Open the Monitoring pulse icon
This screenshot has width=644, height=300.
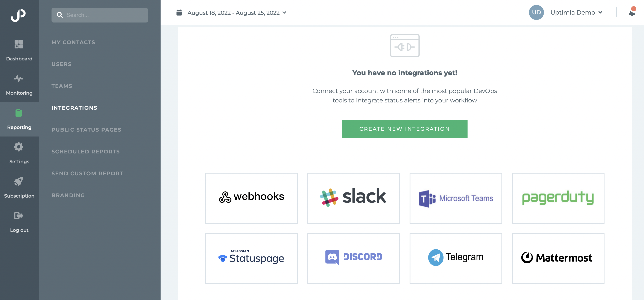pyautogui.click(x=19, y=79)
